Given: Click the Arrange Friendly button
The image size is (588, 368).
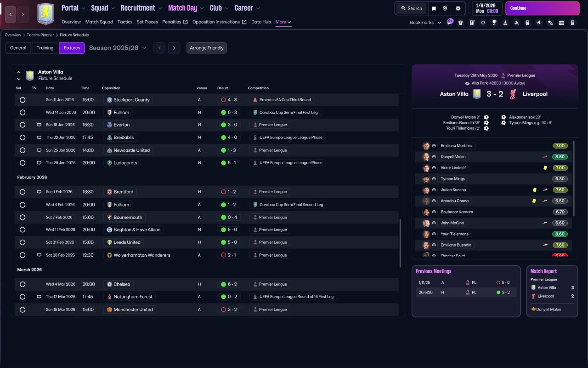Looking at the screenshot, I should pyautogui.click(x=207, y=48).
